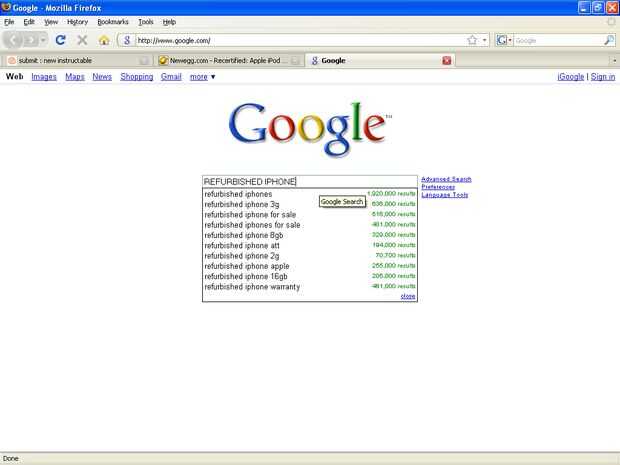
Task: Click the Firefox icon in the title bar
Action: point(6,7)
